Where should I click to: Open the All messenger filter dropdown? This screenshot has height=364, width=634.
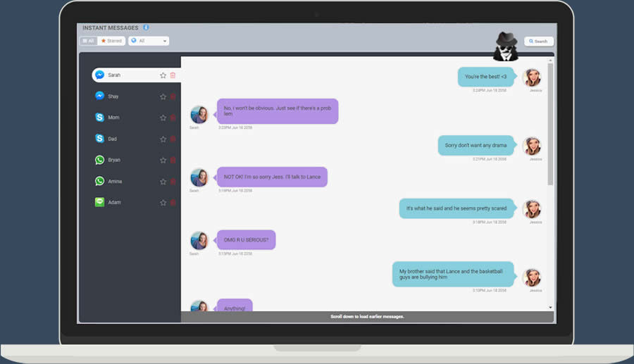pos(149,41)
